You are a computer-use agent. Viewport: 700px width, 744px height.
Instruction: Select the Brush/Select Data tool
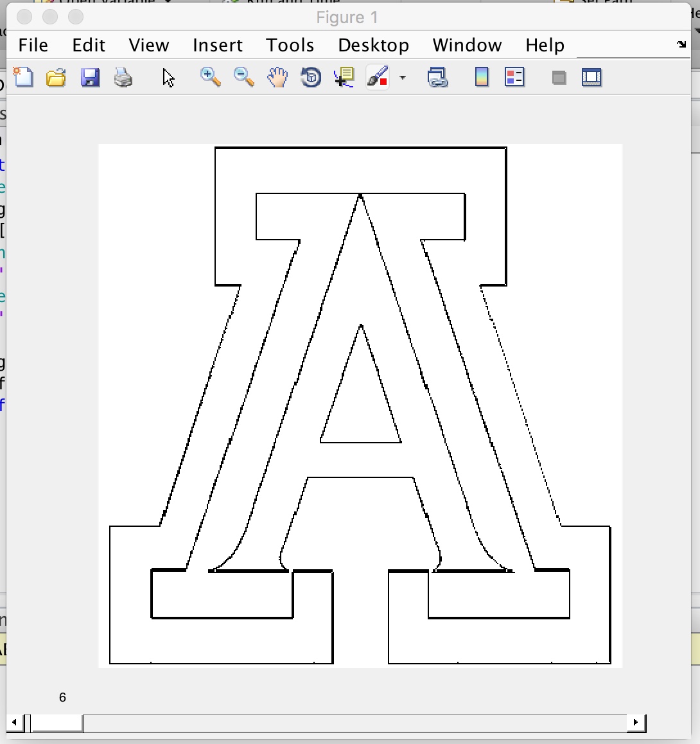coord(377,77)
